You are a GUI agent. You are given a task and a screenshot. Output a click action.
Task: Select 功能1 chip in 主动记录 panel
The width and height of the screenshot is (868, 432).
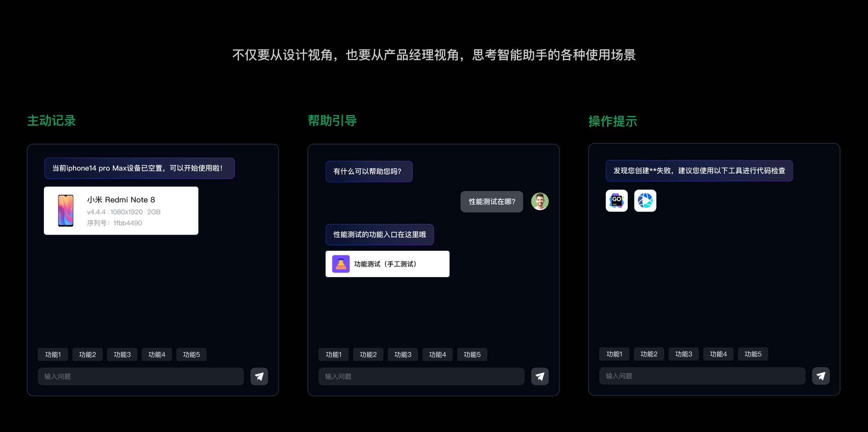53,355
